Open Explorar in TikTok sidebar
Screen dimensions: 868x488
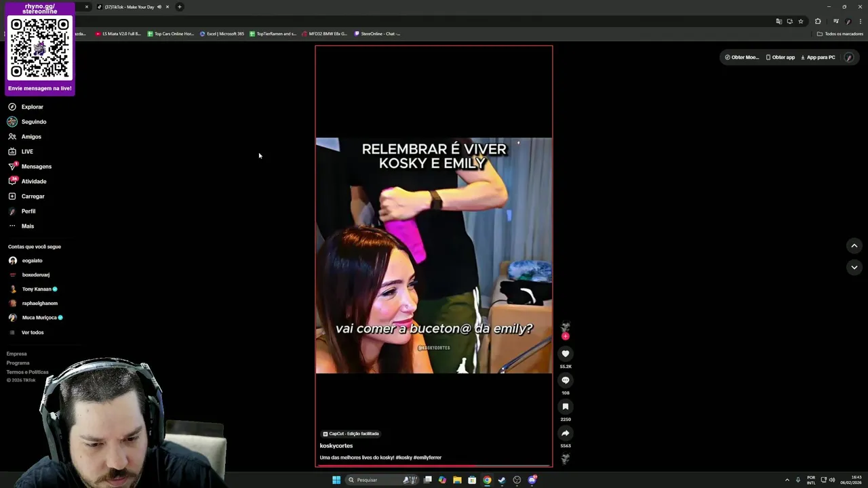click(x=26, y=107)
